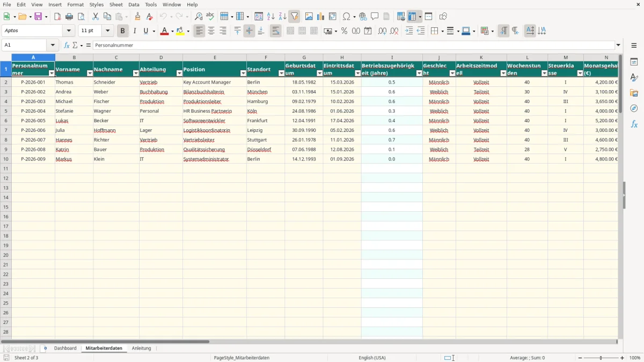The width and height of the screenshot is (644, 362).
Task: Switch to the Anleitung sheet tab
Action: (142, 349)
